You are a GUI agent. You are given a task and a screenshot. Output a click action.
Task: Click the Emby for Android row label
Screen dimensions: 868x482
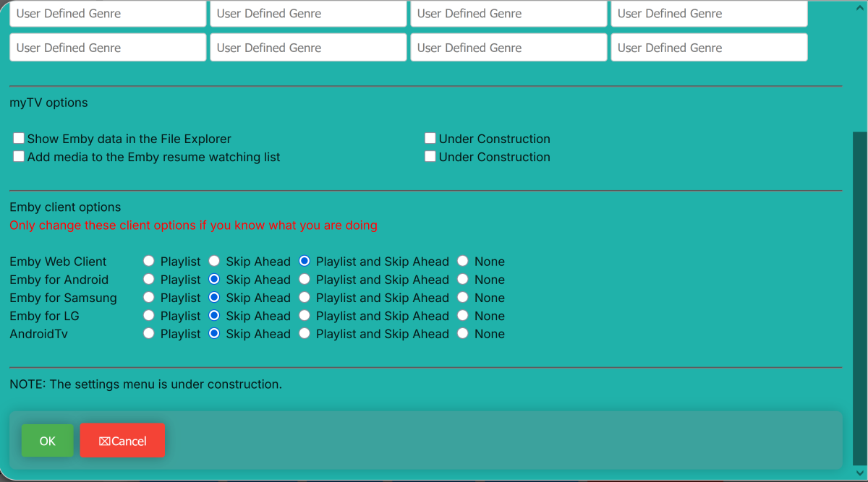59,280
